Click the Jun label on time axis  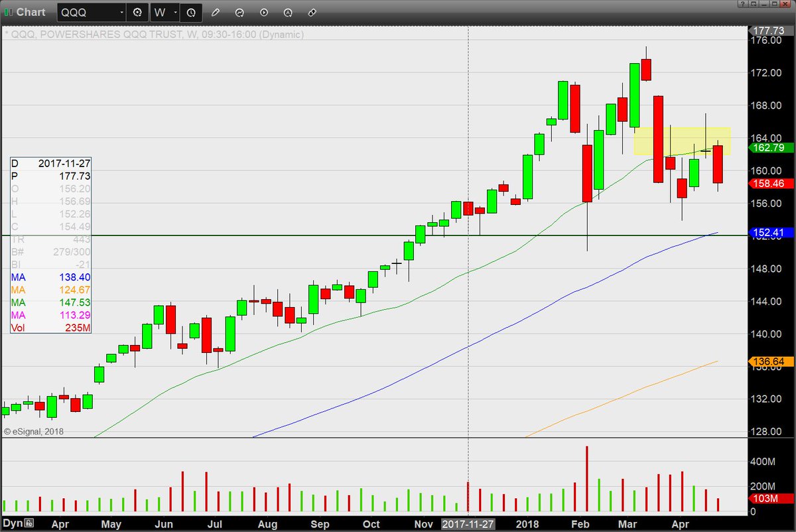[x=165, y=524]
